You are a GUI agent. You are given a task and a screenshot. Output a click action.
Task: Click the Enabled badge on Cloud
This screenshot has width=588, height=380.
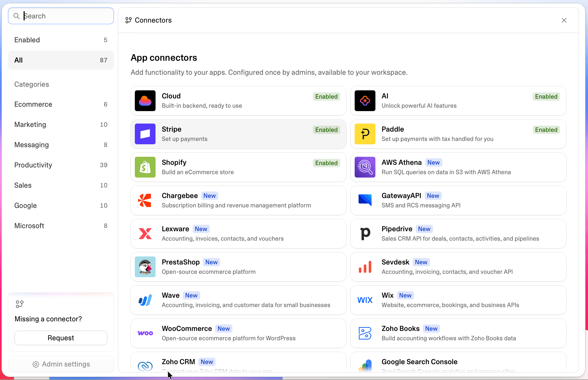tap(326, 97)
